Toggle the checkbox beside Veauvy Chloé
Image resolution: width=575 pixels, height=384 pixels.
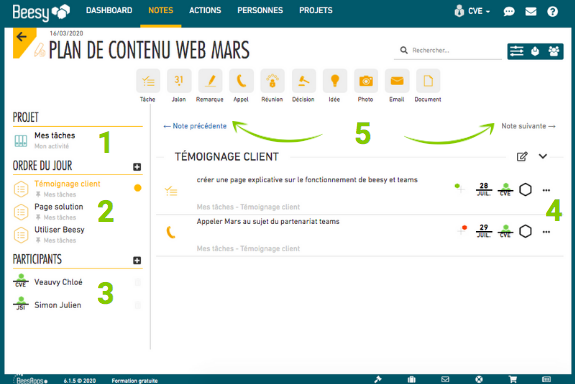138,282
